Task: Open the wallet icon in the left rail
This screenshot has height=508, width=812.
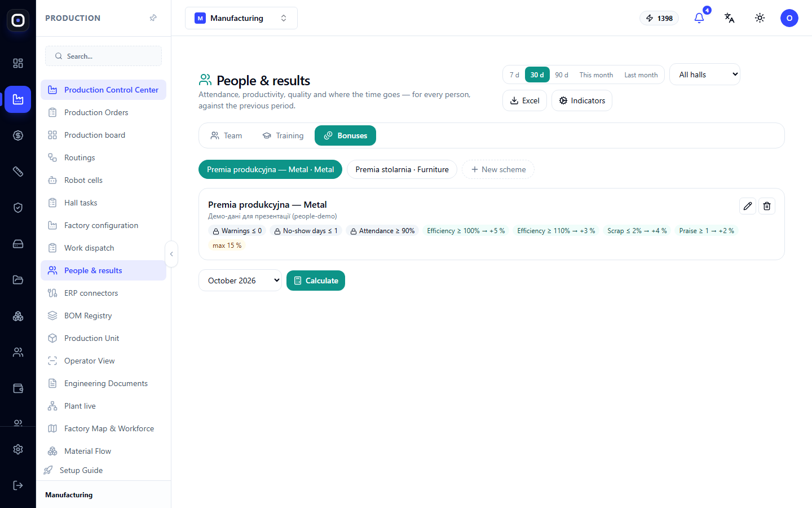Action: click(18, 388)
